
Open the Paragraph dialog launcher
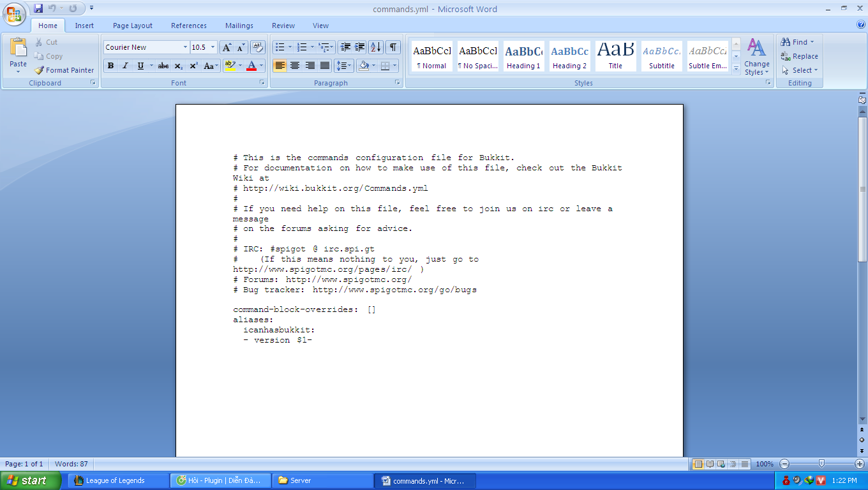[398, 83]
